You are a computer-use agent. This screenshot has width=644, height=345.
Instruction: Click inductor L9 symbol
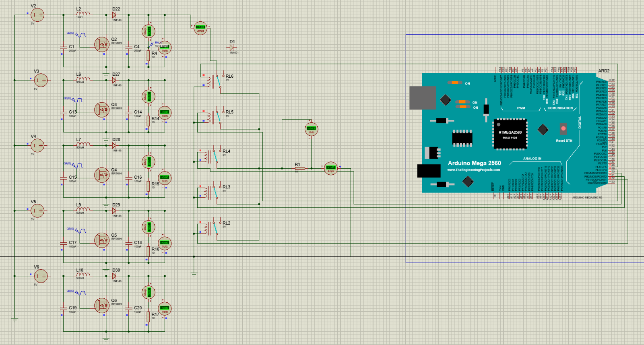click(x=83, y=209)
